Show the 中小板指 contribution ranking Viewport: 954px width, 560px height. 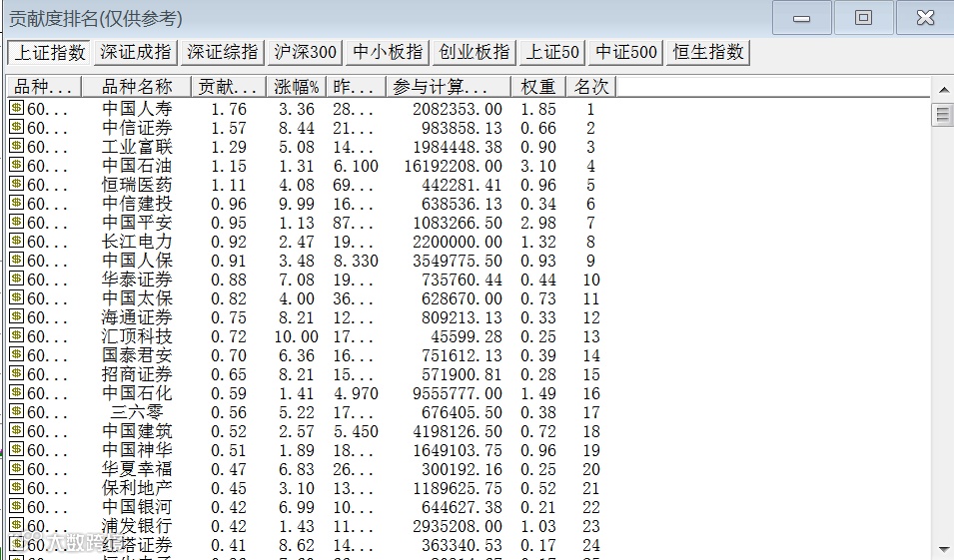pos(388,52)
